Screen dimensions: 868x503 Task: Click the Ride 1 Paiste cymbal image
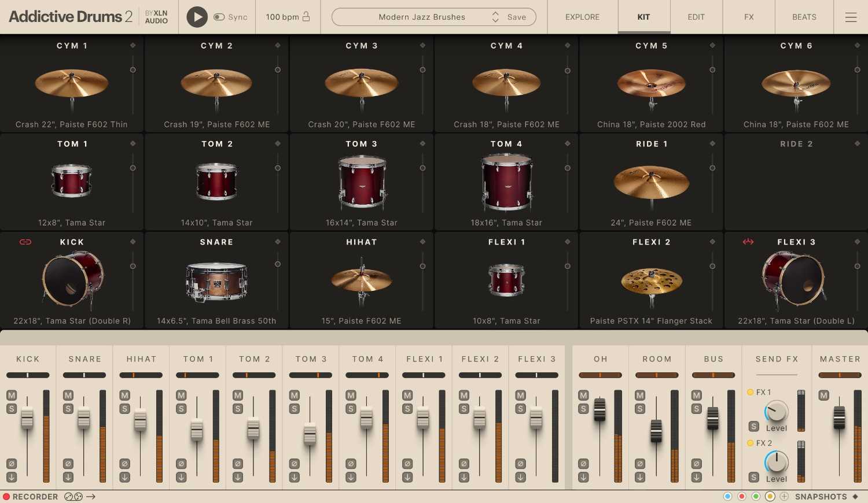[x=650, y=182]
